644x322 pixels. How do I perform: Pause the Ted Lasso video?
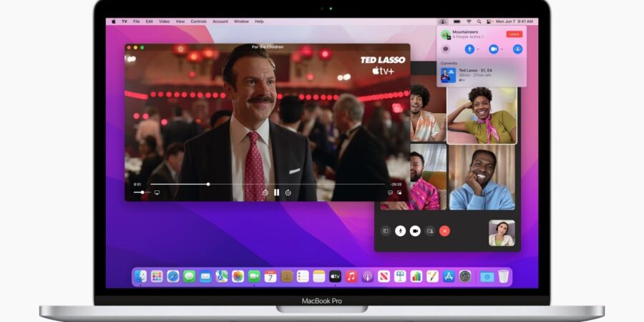pyautogui.click(x=276, y=192)
